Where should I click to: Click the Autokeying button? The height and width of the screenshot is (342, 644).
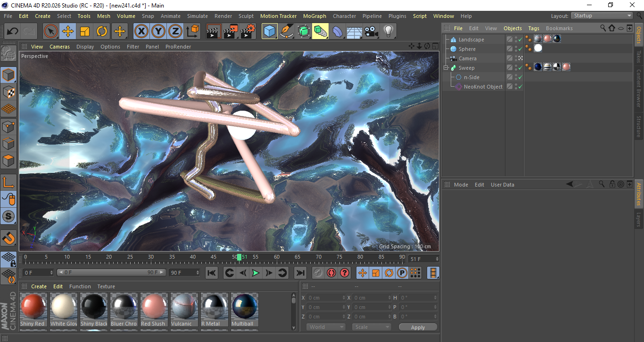(x=331, y=273)
